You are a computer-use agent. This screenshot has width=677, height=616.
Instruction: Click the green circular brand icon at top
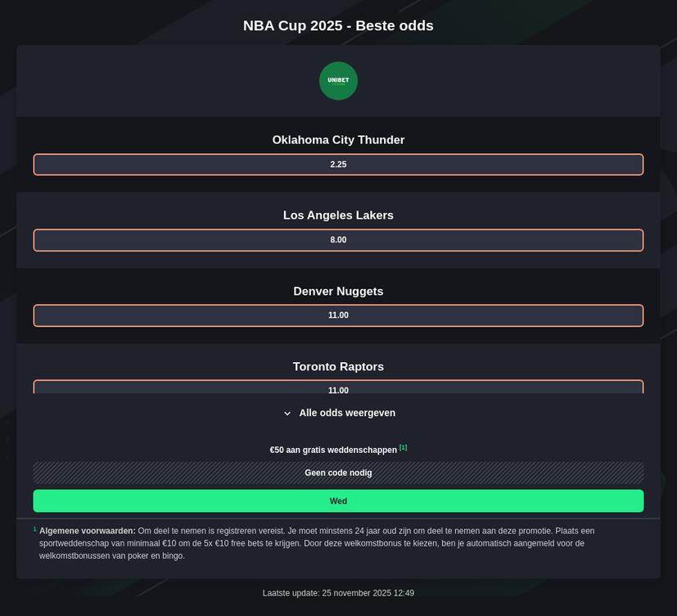click(x=338, y=80)
